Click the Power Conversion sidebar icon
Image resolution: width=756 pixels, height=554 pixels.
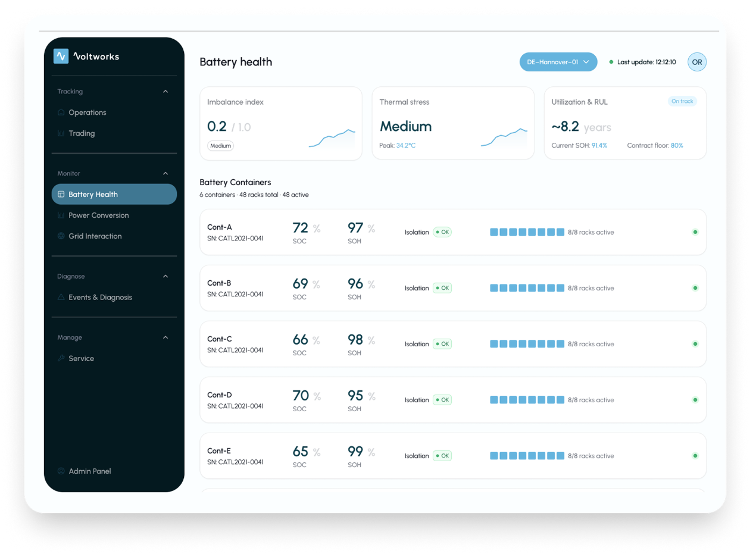pyautogui.click(x=61, y=215)
